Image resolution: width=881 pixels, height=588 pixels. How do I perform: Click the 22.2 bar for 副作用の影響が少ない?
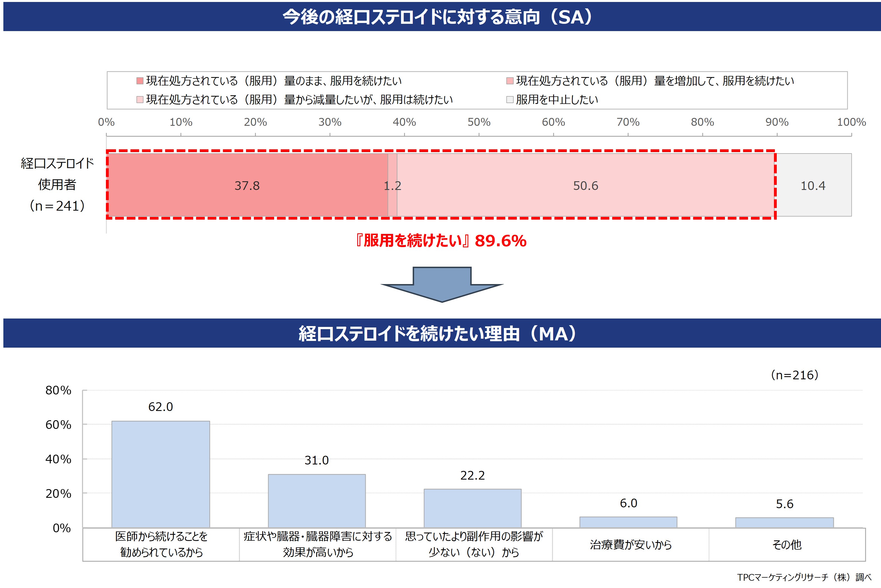point(472,508)
